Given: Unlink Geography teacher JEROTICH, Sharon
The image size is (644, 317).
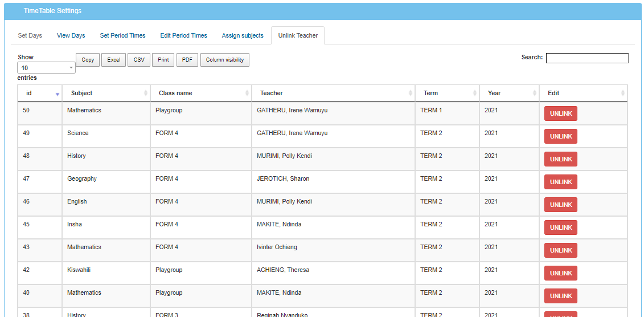Looking at the screenshot, I should (x=560, y=182).
